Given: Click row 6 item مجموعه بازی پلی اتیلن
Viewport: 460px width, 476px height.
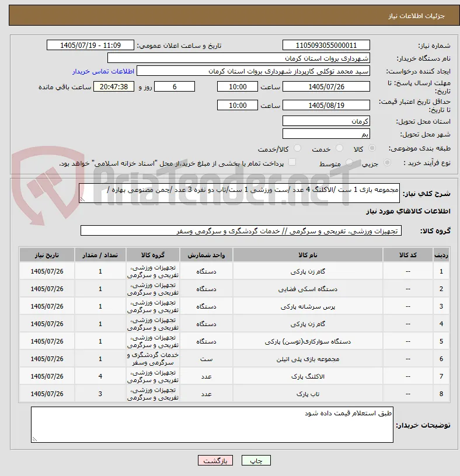Looking at the screenshot, I should click(308, 359).
